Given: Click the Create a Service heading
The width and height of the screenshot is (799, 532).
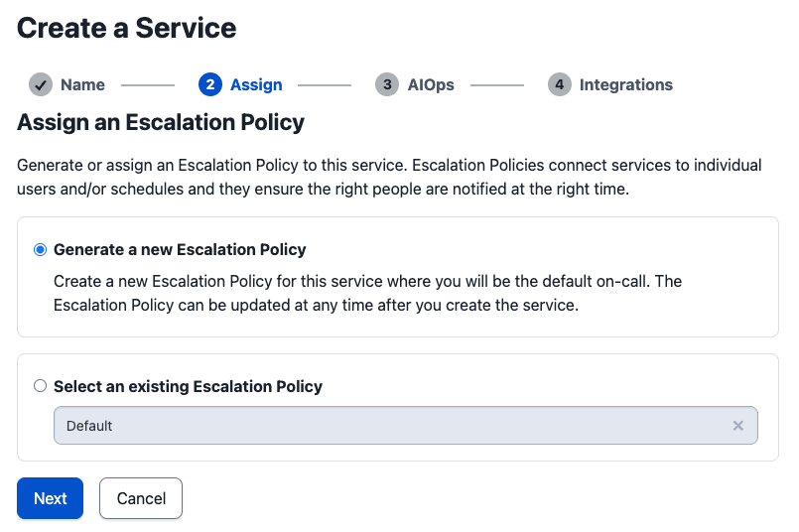Looking at the screenshot, I should pyautogui.click(x=127, y=28).
